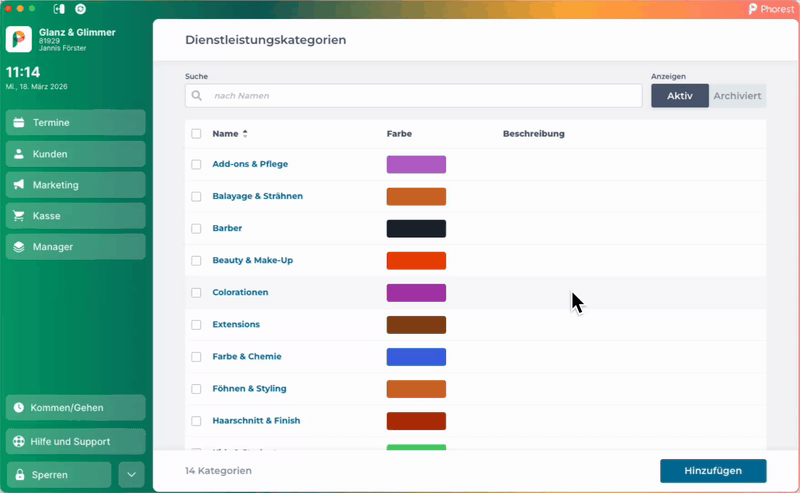Click the calendar icon next to Termine
Screen dimensions: 800x493
point(19,122)
